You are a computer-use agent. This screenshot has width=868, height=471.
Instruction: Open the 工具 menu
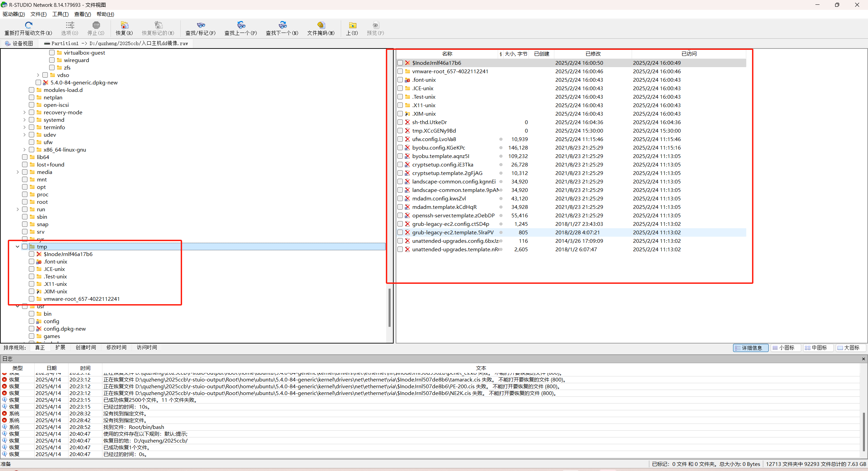pos(60,14)
